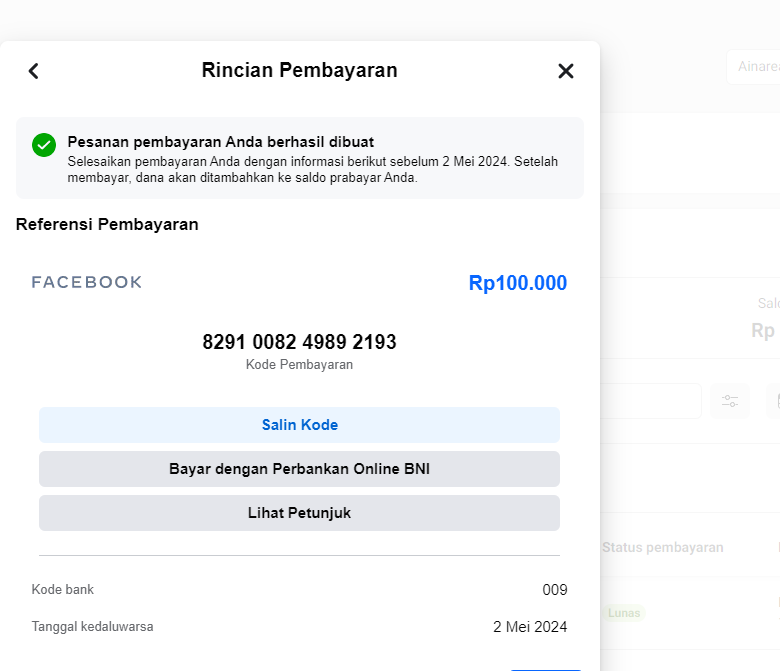Sort by Status pembayaran column header
This screenshot has height=671, width=780.
coord(663,548)
